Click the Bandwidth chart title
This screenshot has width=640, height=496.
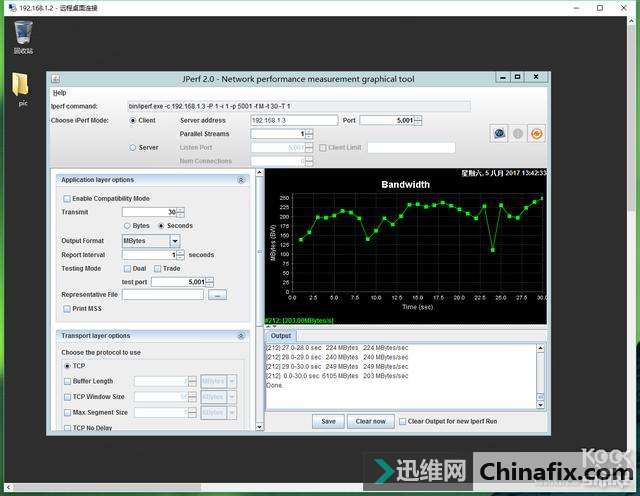(405, 185)
